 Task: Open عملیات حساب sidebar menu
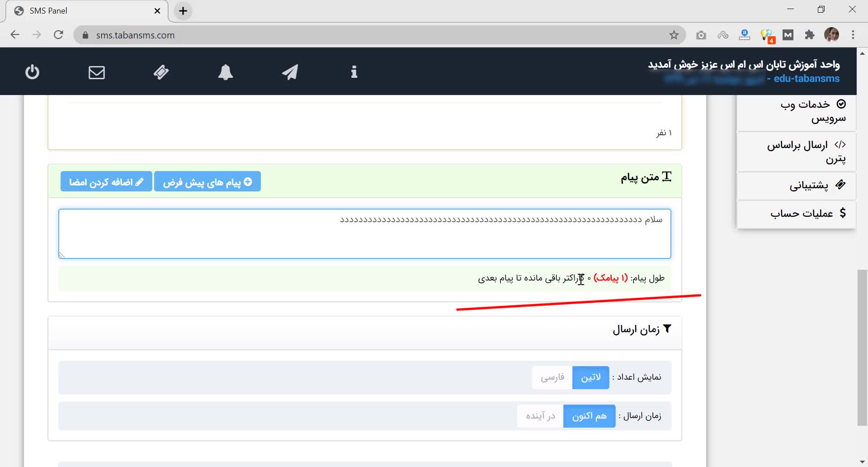[796, 214]
